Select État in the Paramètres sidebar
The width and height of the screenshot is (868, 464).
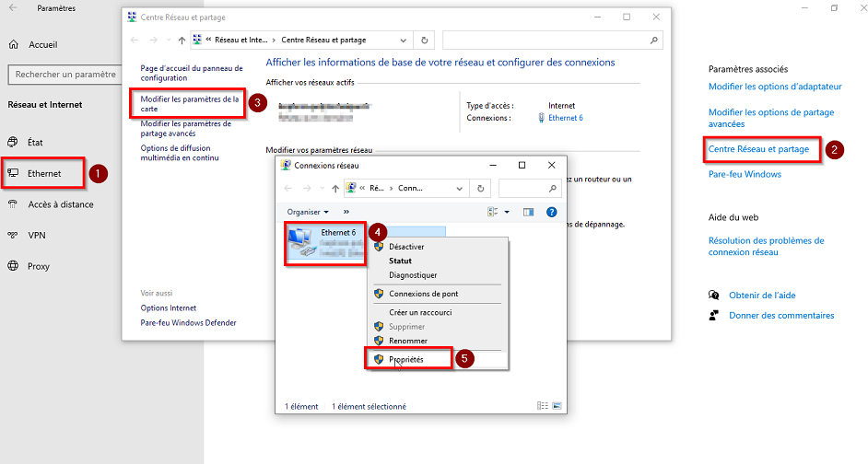tap(35, 142)
